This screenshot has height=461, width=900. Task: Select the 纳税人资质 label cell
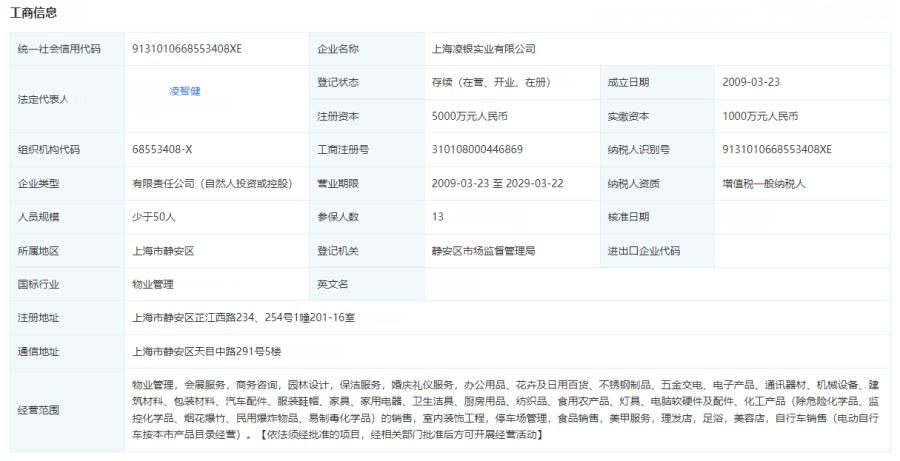point(658,184)
